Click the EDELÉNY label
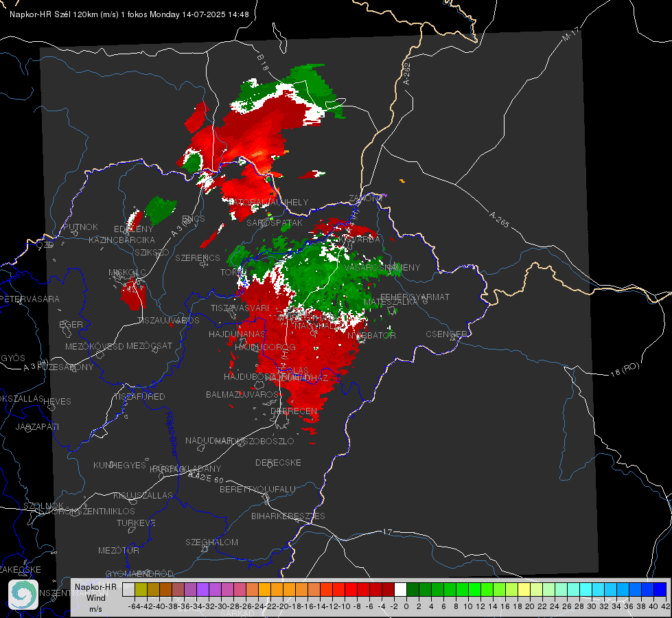This screenshot has width=672, height=618. [133, 229]
